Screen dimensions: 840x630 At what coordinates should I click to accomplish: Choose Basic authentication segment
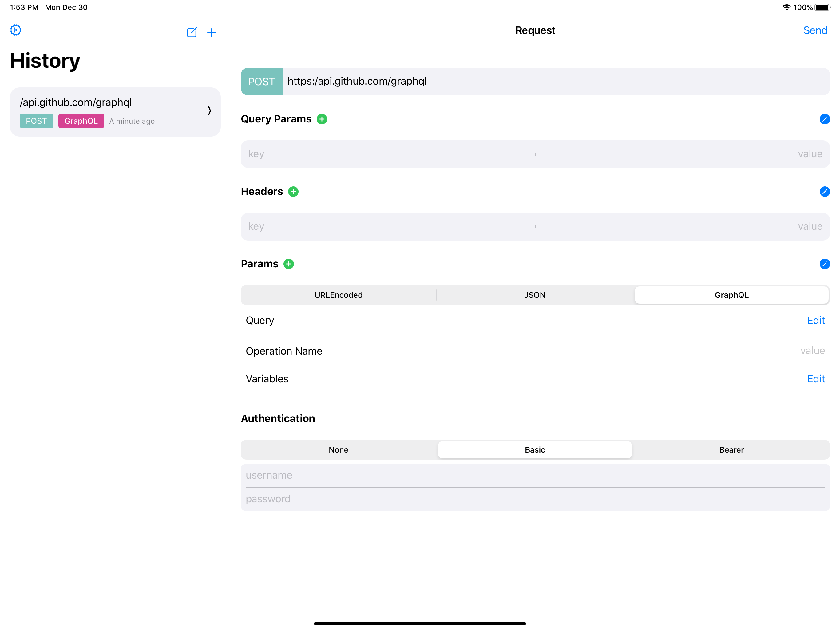[x=535, y=449]
